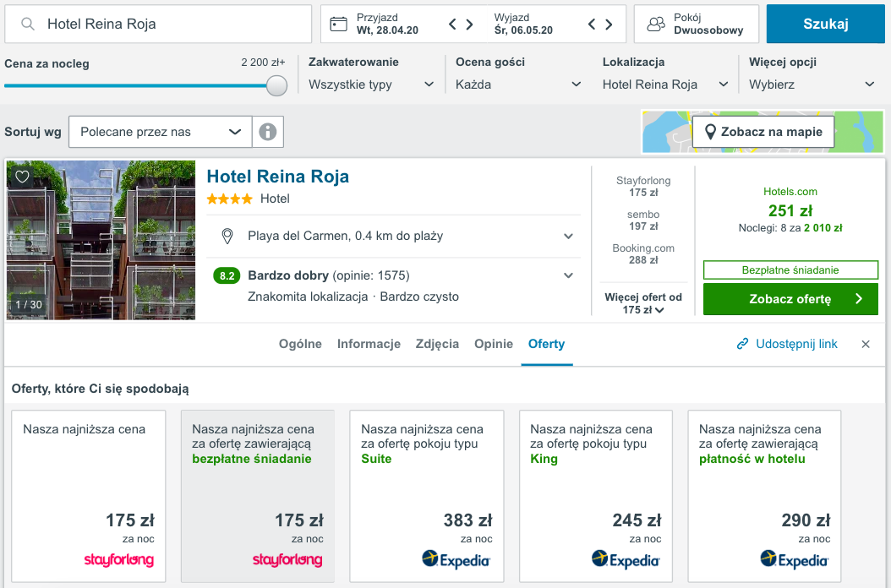
Task: Click the Szukaj search button
Action: point(825,24)
